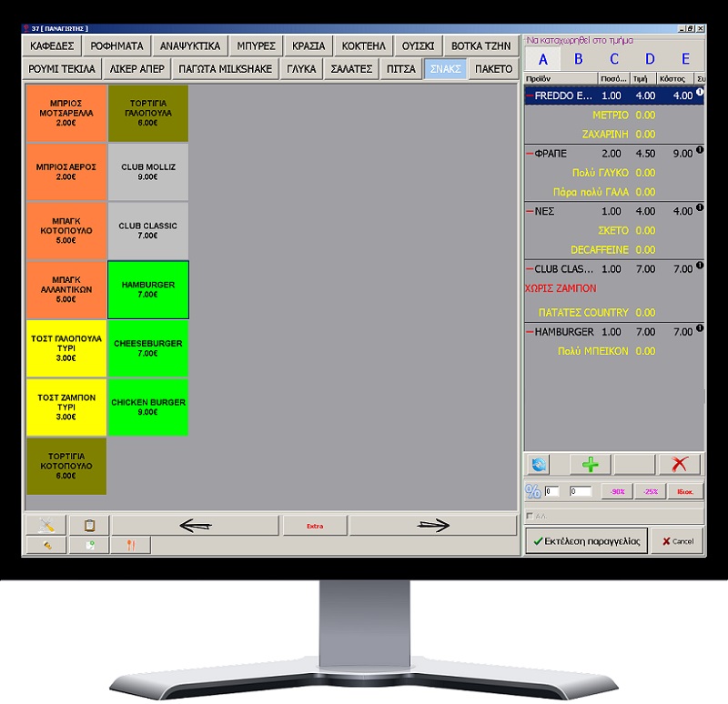
Task: Select the green CHEESEBURGER product tile
Action: click(147, 347)
